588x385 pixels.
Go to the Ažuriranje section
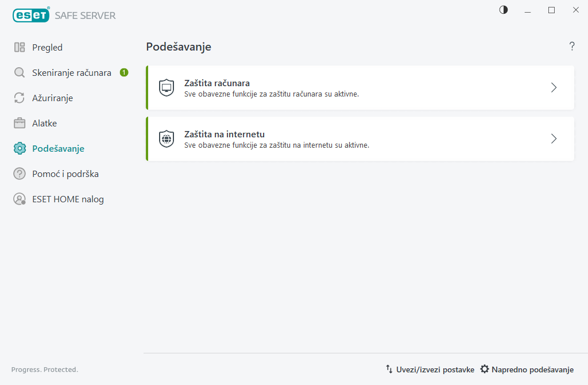click(52, 98)
